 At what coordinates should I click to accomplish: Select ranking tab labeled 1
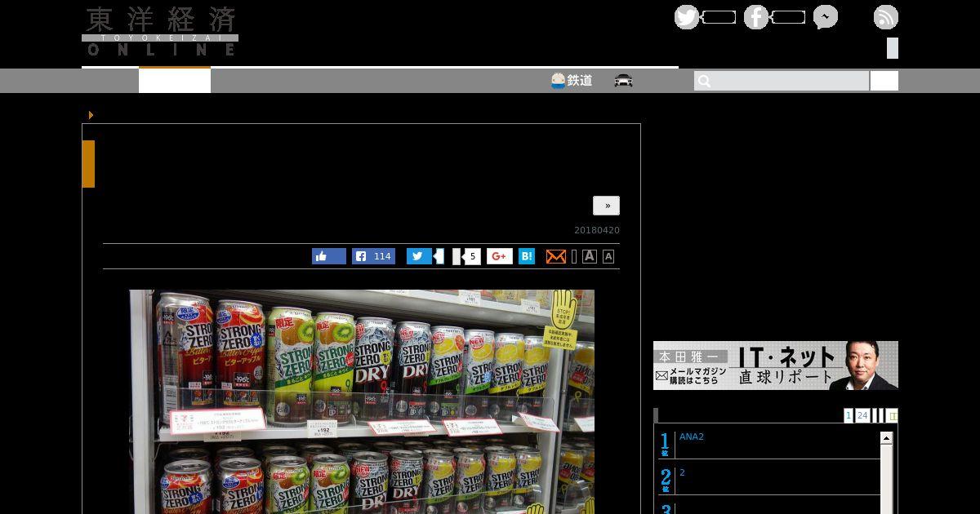tap(849, 415)
